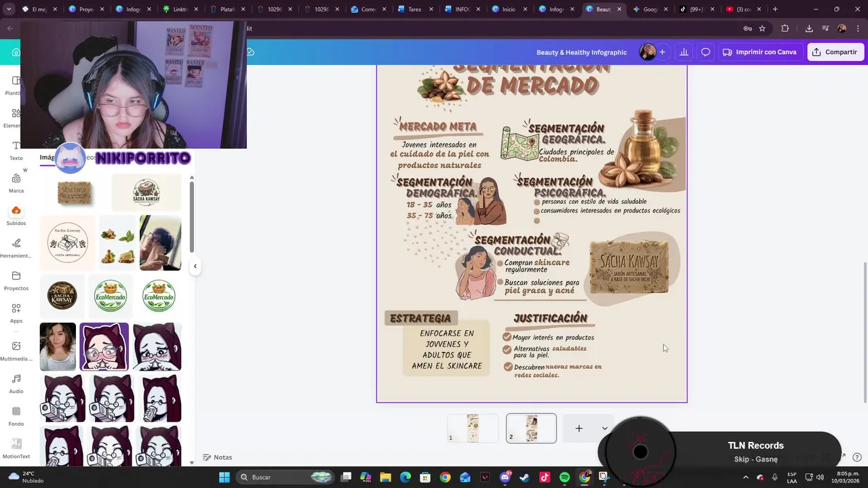The height and width of the screenshot is (488, 868).
Task: Click the Windows Start button
Action: [x=224, y=477]
